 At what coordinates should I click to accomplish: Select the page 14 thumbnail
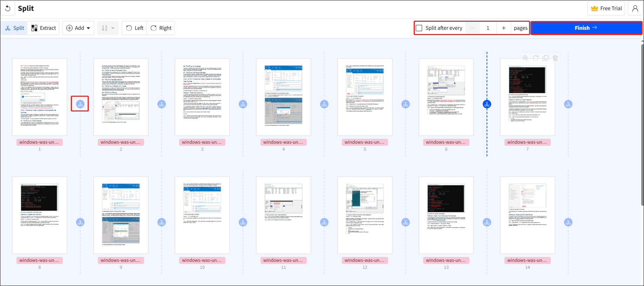coord(528,215)
